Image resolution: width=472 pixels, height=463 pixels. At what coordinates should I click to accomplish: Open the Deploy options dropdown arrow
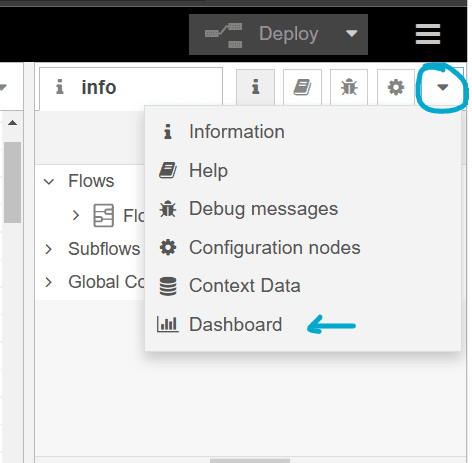(352, 34)
